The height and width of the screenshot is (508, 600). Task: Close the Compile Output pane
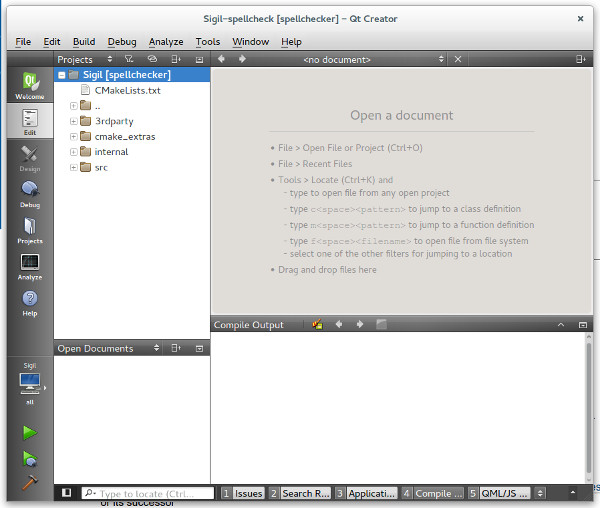pos(583,325)
